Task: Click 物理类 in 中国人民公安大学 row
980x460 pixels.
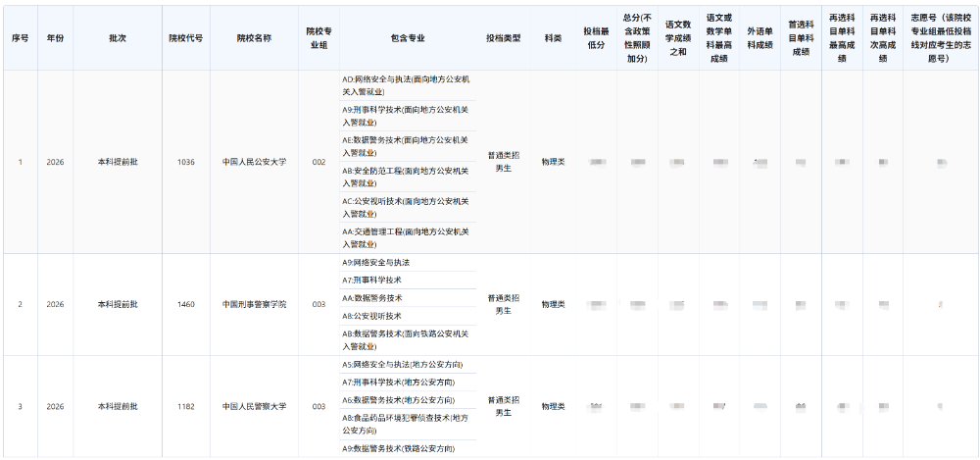Action: [553, 162]
